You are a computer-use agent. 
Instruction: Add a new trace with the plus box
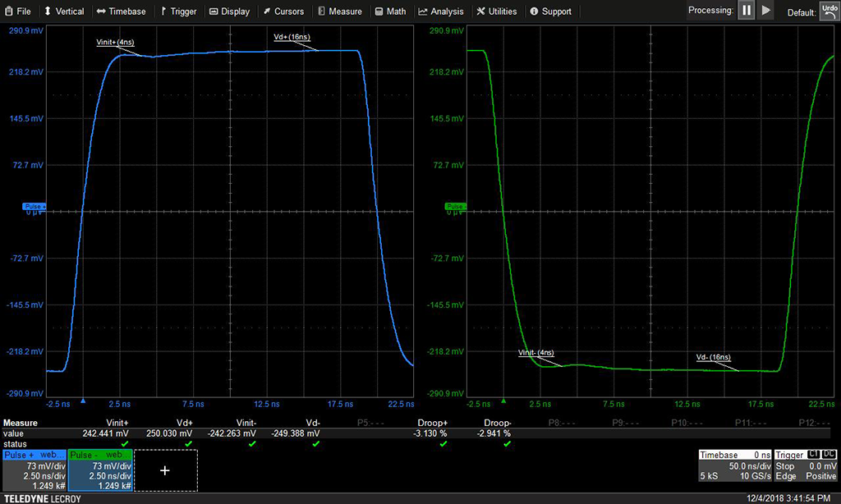[165, 470]
